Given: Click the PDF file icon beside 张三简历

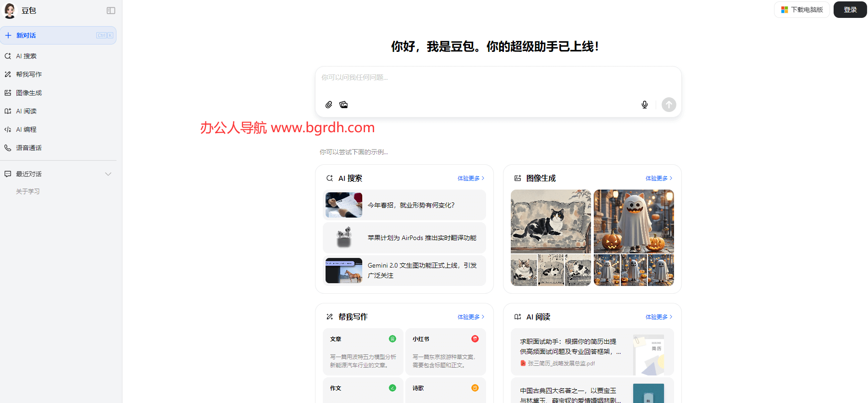Looking at the screenshot, I should tap(523, 363).
